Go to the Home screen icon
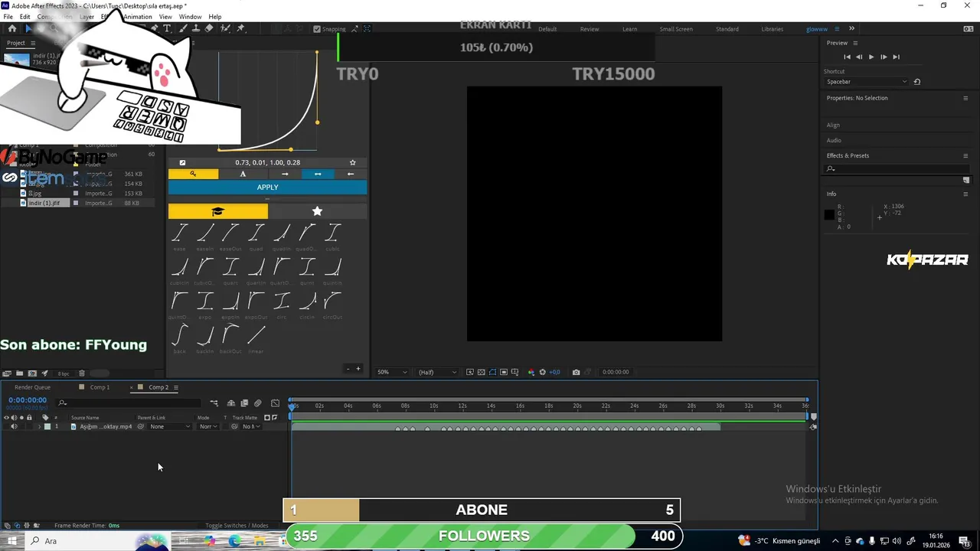980x551 pixels. pyautogui.click(x=11, y=28)
